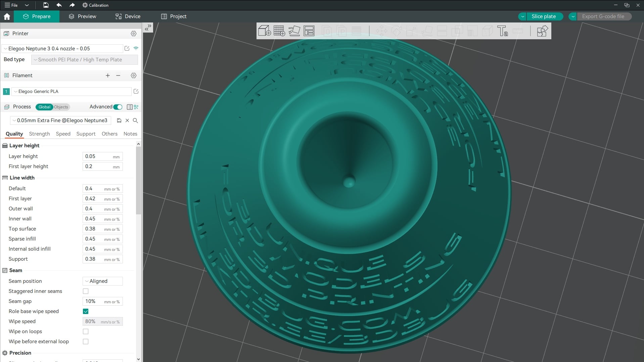Go to Home screen icon
Image resolution: width=644 pixels, height=362 pixels.
click(7, 16)
